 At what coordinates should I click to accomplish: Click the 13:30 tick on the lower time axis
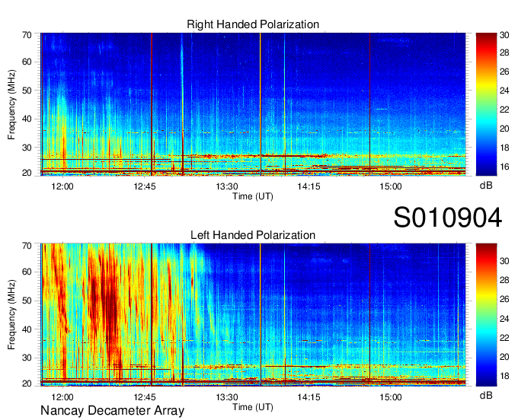pyautogui.click(x=227, y=397)
